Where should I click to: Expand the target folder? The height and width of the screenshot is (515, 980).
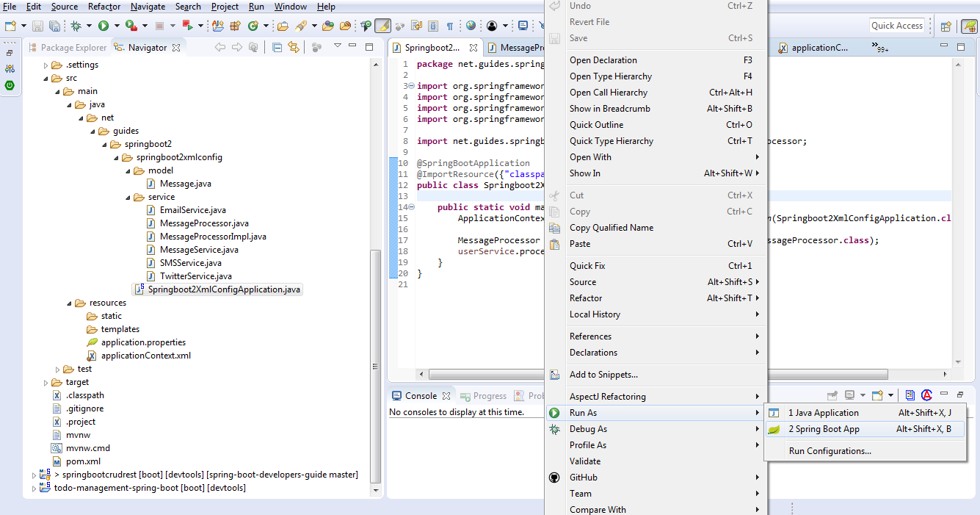[46, 382]
